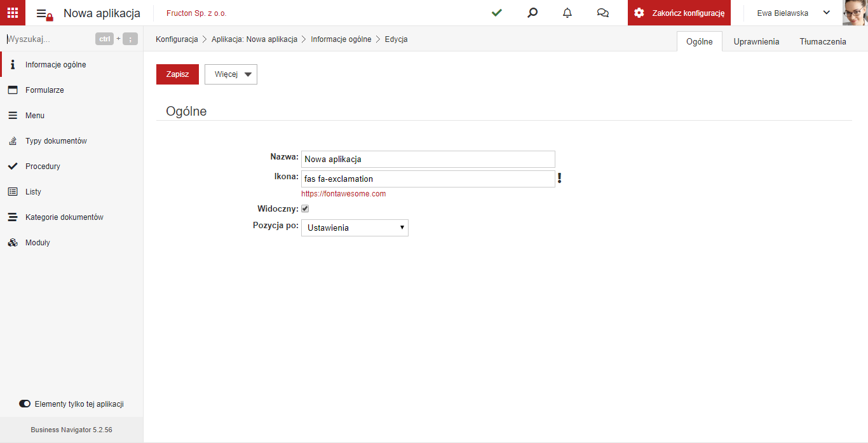This screenshot has height=443, width=868.
Task: Click the locked menu hamburger icon
Action: 44,13
